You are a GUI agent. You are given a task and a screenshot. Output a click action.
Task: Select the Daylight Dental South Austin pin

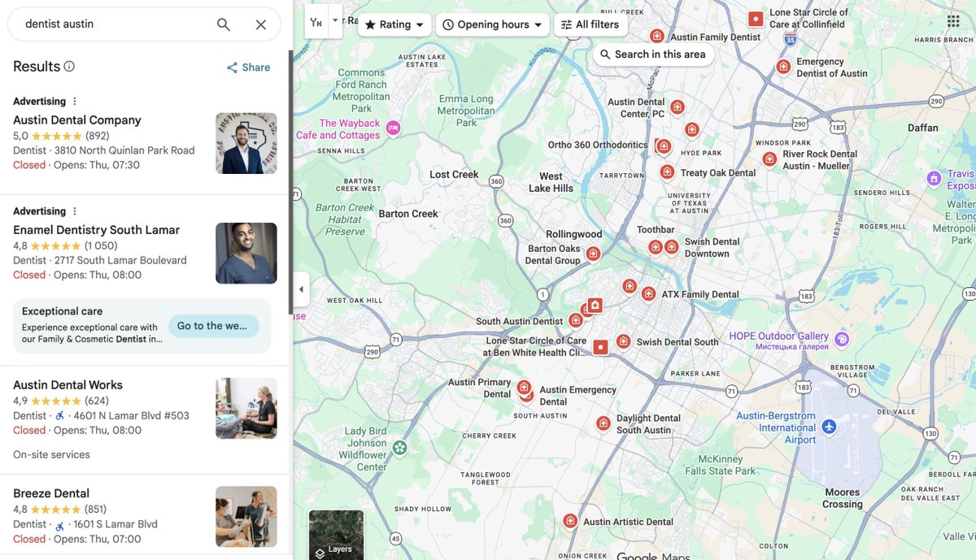click(603, 423)
